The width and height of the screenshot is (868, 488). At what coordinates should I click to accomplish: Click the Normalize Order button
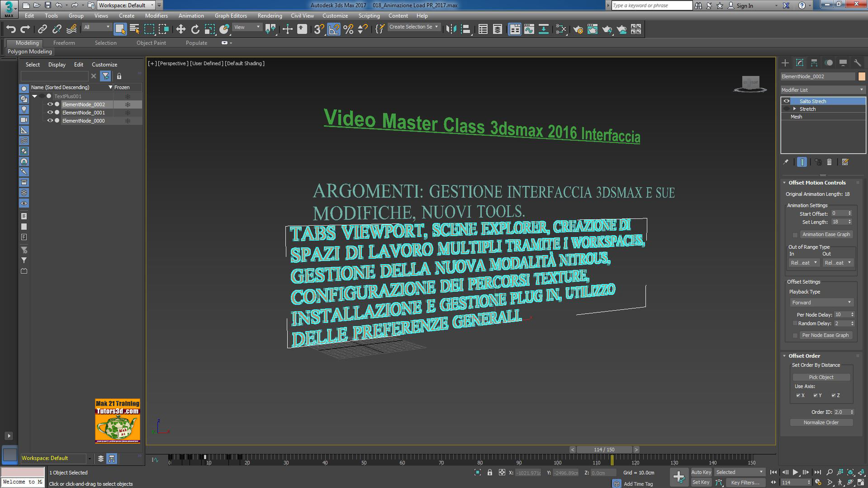pyautogui.click(x=821, y=422)
